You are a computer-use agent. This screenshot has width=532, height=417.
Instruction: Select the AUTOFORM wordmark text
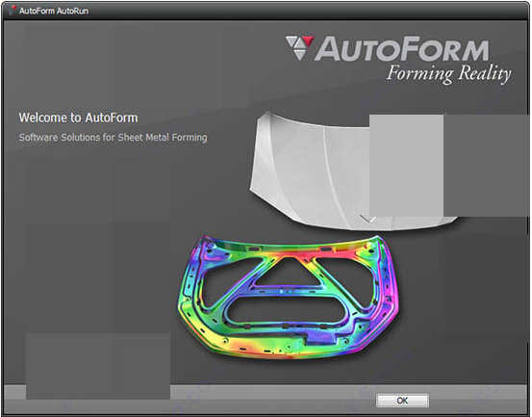(402, 50)
